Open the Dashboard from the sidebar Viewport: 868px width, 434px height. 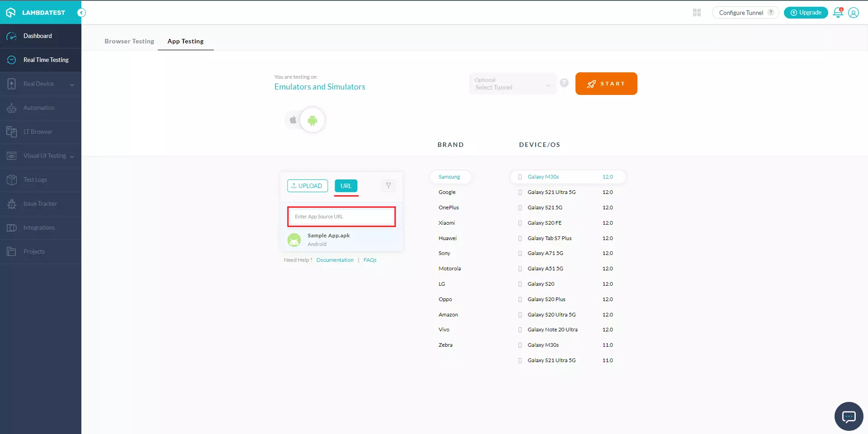click(37, 36)
